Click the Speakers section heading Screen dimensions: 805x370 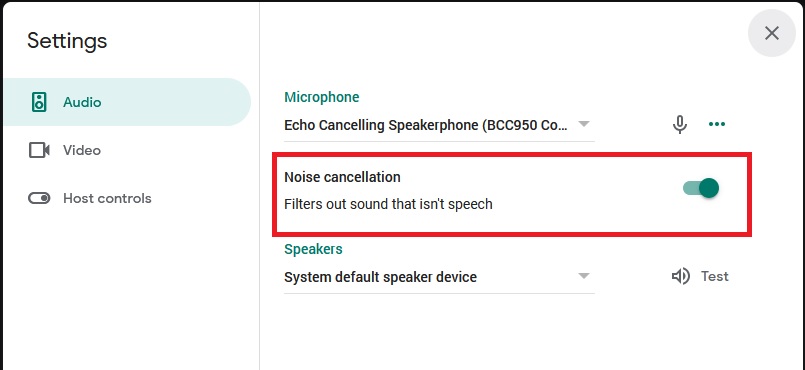(x=313, y=249)
